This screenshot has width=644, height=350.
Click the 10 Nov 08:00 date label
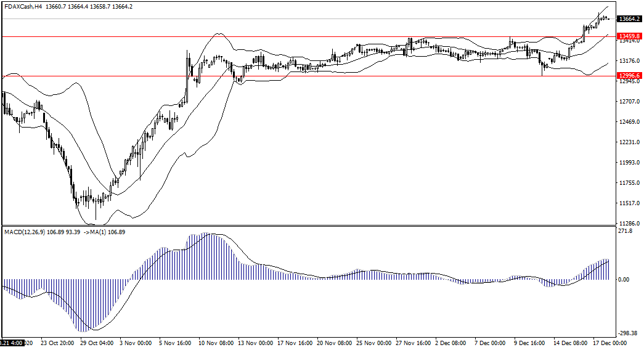(x=216, y=343)
